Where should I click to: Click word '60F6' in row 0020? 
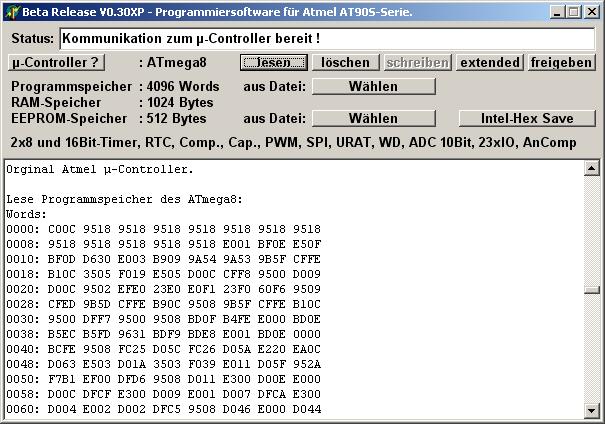pyautogui.click(x=272, y=289)
